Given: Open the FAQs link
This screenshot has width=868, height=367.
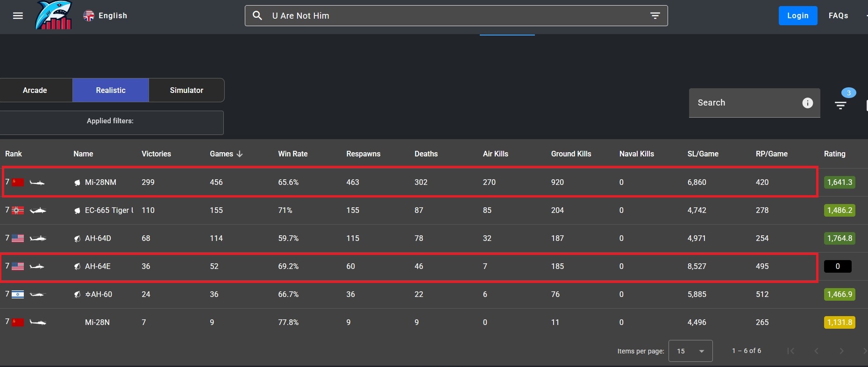Looking at the screenshot, I should click(x=838, y=16).
